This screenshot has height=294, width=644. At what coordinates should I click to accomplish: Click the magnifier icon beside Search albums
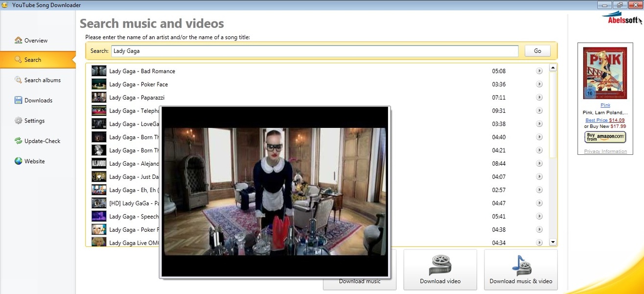[19, 80]
